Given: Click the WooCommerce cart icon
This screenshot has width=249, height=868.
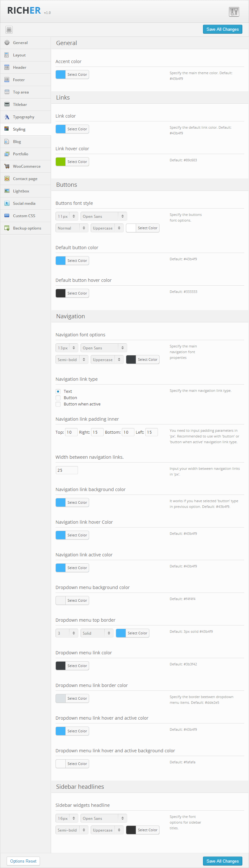Looking at the screenshot, I should coord(7,166).
